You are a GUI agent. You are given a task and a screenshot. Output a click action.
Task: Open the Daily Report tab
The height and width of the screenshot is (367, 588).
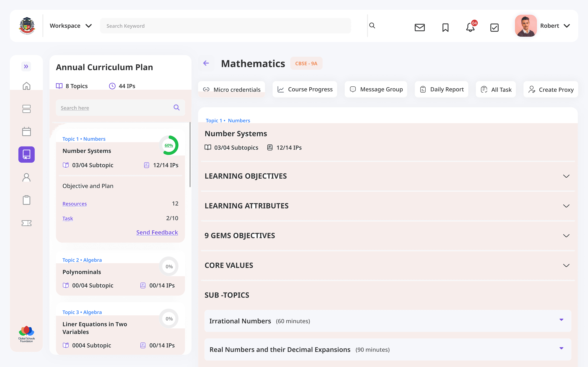point(442,90)
